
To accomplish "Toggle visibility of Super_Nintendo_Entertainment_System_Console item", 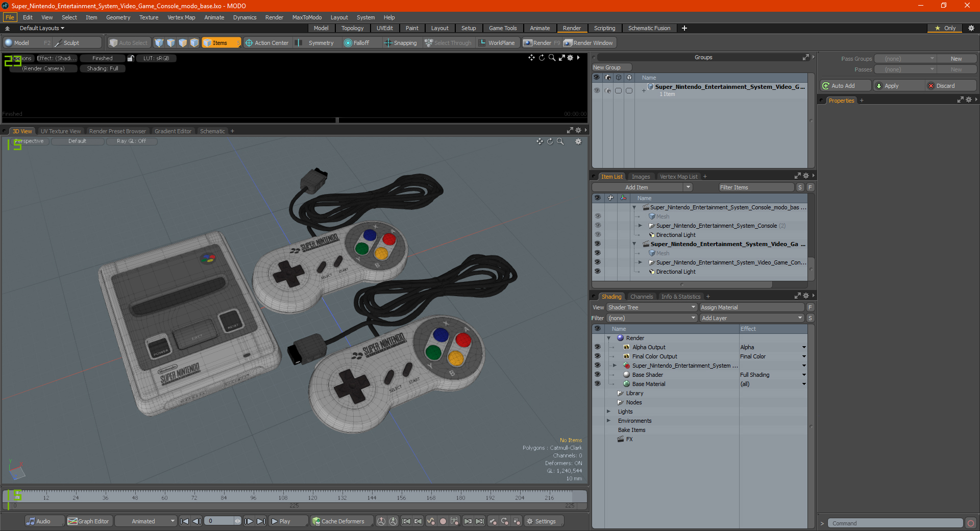I will tap(597, 226).
